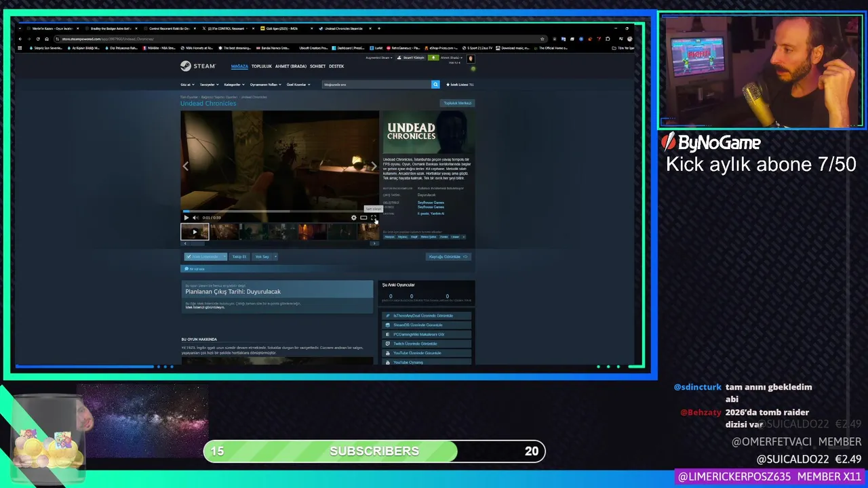Open YouTube Üzerinde Görüntüle link
868x488 pixels.
(427, 353)
